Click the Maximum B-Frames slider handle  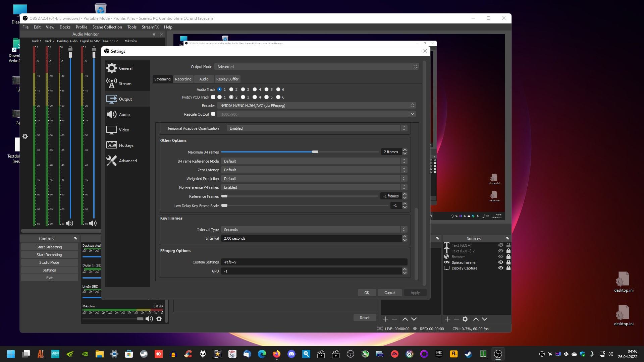click(x=315, y=152)
